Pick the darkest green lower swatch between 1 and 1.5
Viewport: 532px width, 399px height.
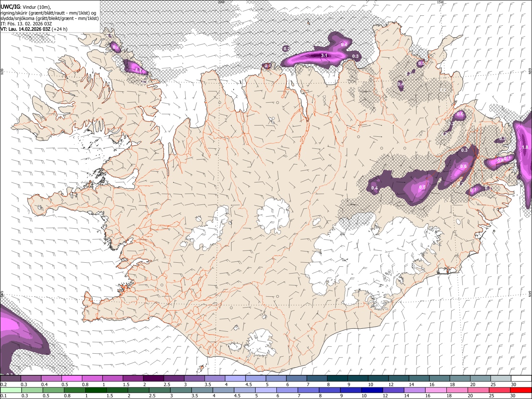[96, 390]
